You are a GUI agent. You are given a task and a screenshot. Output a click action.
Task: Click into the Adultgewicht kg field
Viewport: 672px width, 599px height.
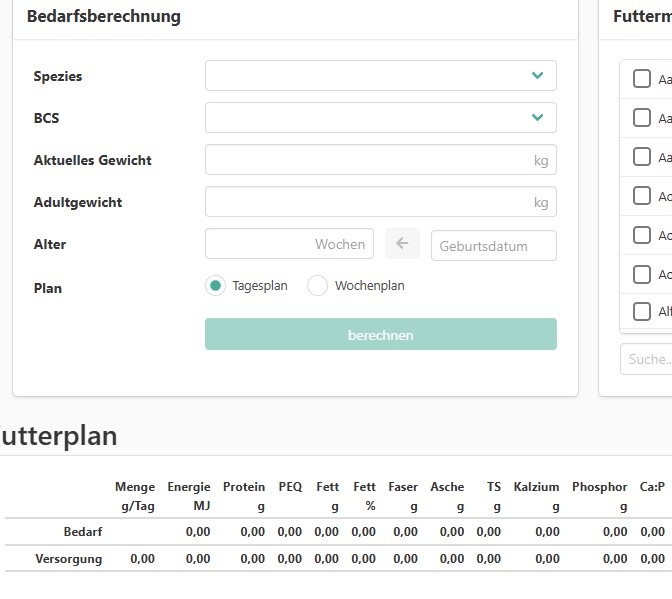(x=370, y=202)
